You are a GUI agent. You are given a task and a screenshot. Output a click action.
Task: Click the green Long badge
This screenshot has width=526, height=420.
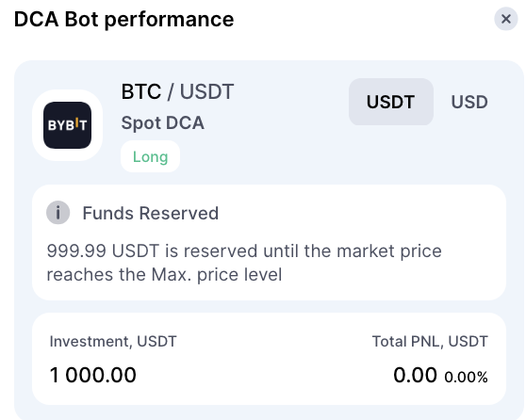point(150,156)
